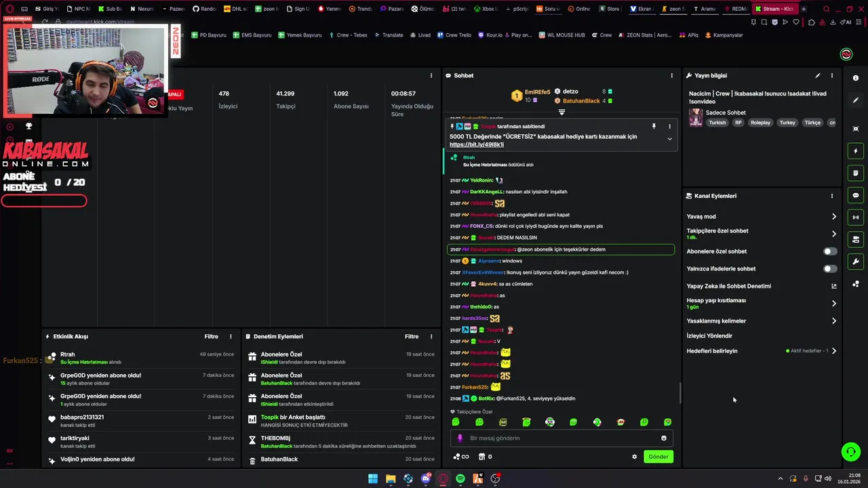868x488 pixels.
Task: Click the shop icon with 0 count
Action: 485,457
